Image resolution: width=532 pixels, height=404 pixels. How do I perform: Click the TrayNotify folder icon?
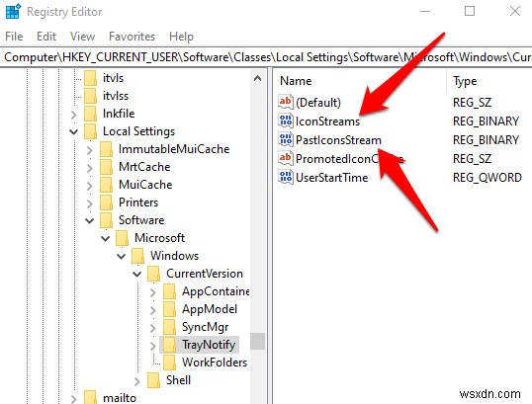click(169, 345)
